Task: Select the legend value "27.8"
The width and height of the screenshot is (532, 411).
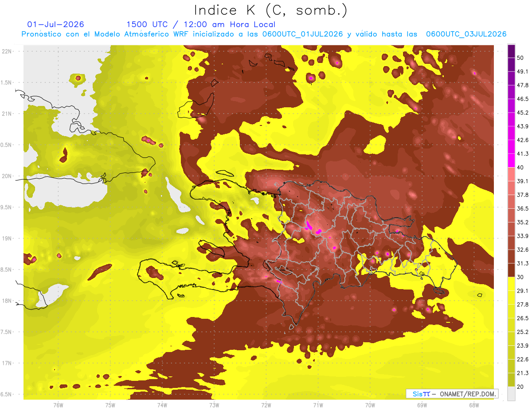Action: [523, 305]
